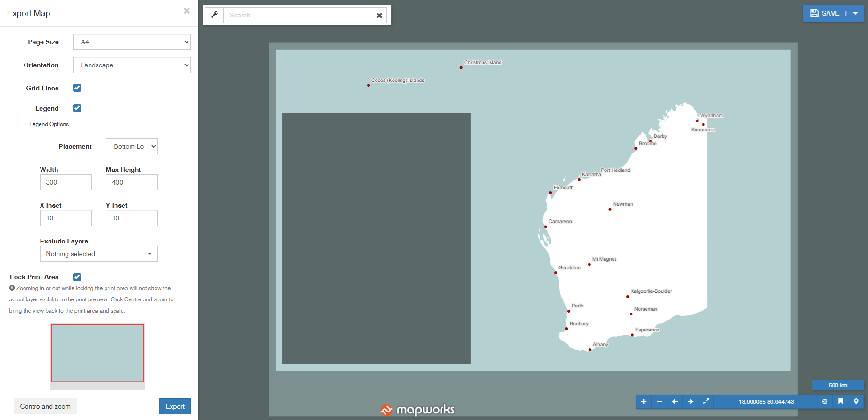Open the Page Size dropdown
The width and height of the screenshot is (868, 420).
(132, 42)
